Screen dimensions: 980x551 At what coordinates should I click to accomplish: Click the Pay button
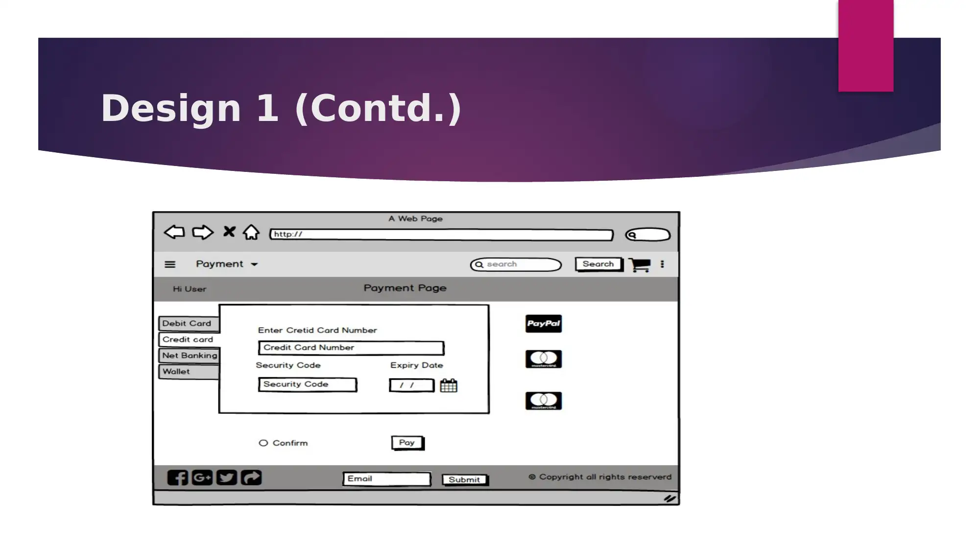click(407, 443)
